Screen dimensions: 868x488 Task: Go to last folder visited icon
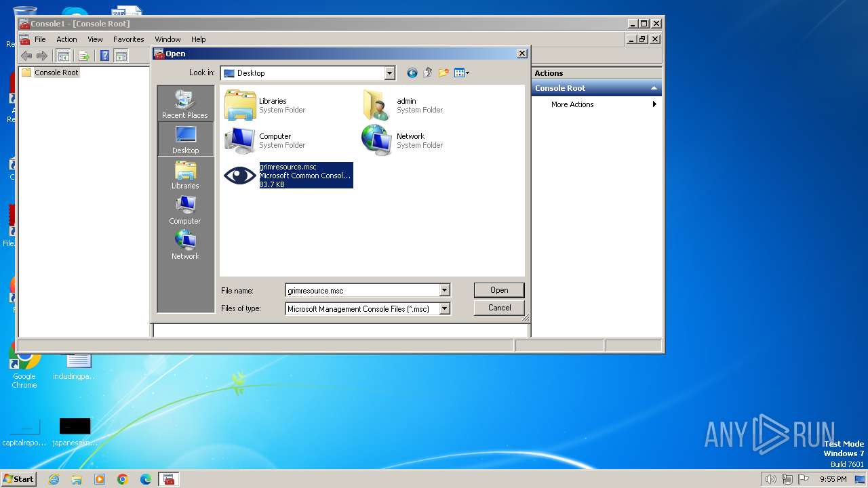point(412,73)
